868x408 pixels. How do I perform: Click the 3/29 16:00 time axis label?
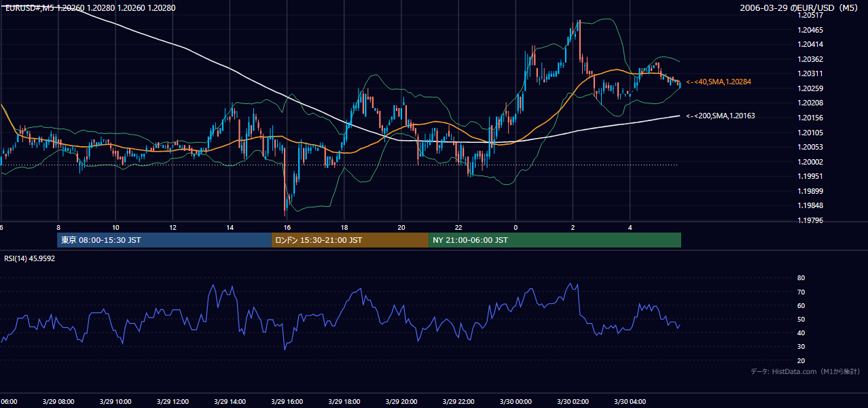pos(287,401)
